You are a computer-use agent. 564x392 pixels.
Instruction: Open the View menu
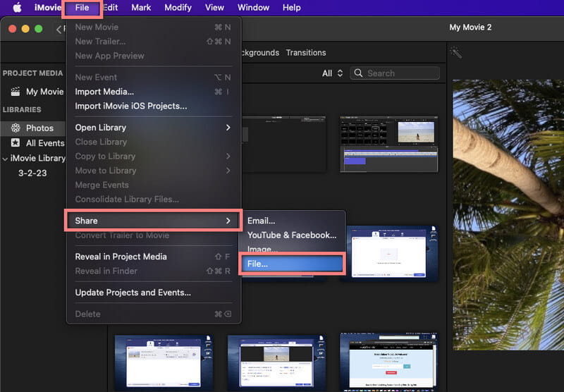point(214,8)
